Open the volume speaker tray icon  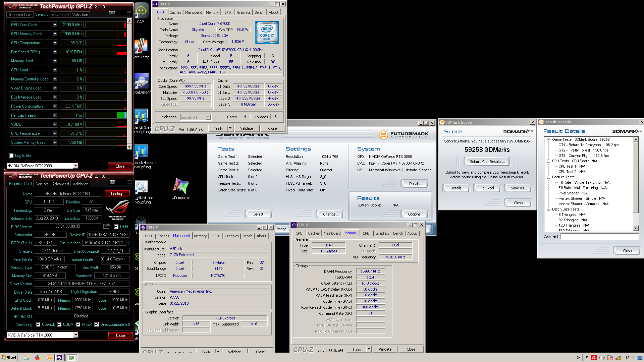tap(602, 358)
